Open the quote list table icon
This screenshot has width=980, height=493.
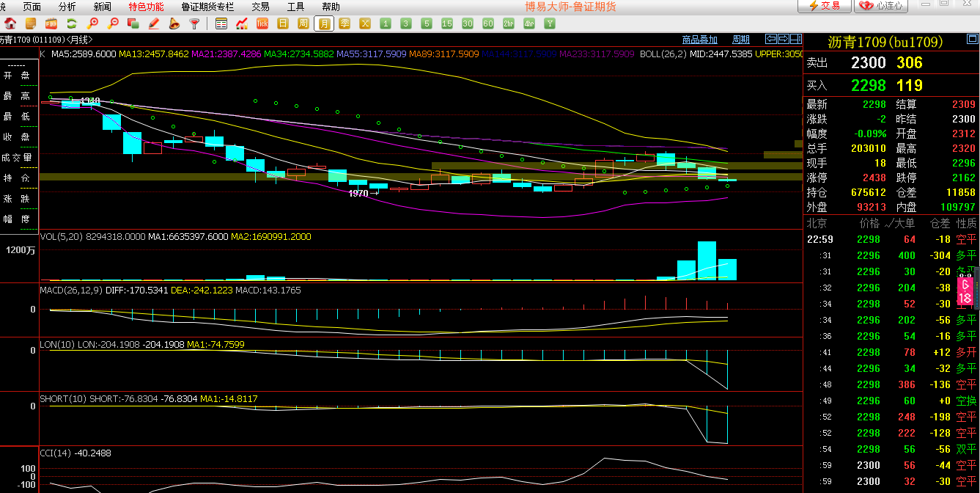tap(221, 23)
